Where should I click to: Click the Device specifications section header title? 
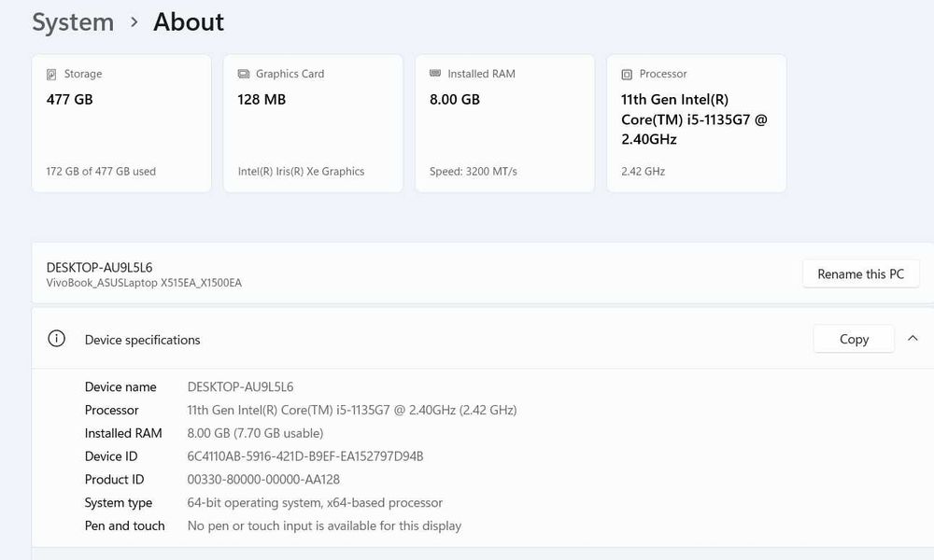tap(143, 340)
